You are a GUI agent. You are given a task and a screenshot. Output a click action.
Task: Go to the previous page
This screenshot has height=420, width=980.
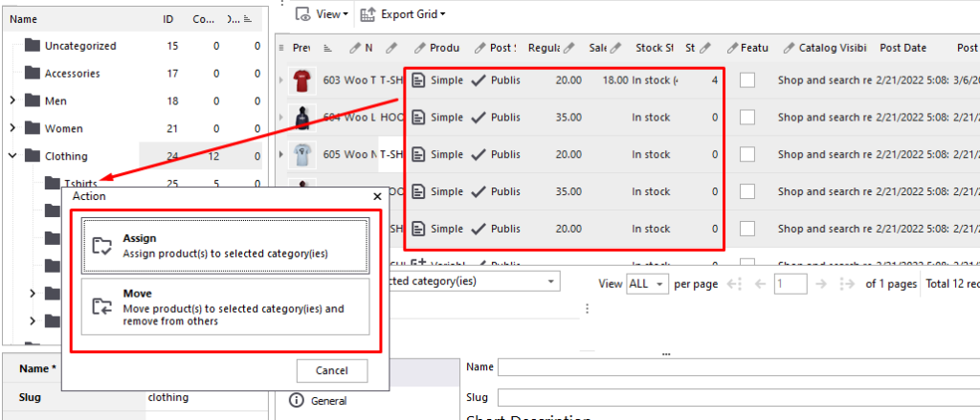(760, 284)
